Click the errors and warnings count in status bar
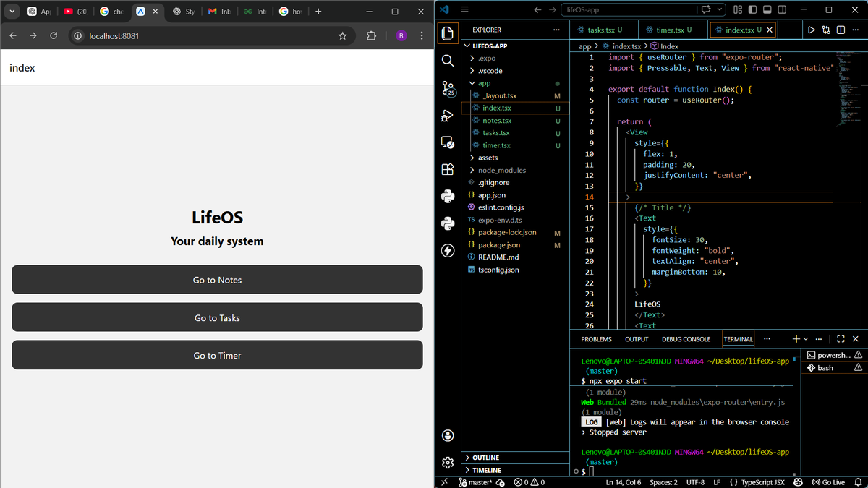Image resolution: width=868 pixels, height=488 pixels. pyautogui.click(x=529, y=482)
